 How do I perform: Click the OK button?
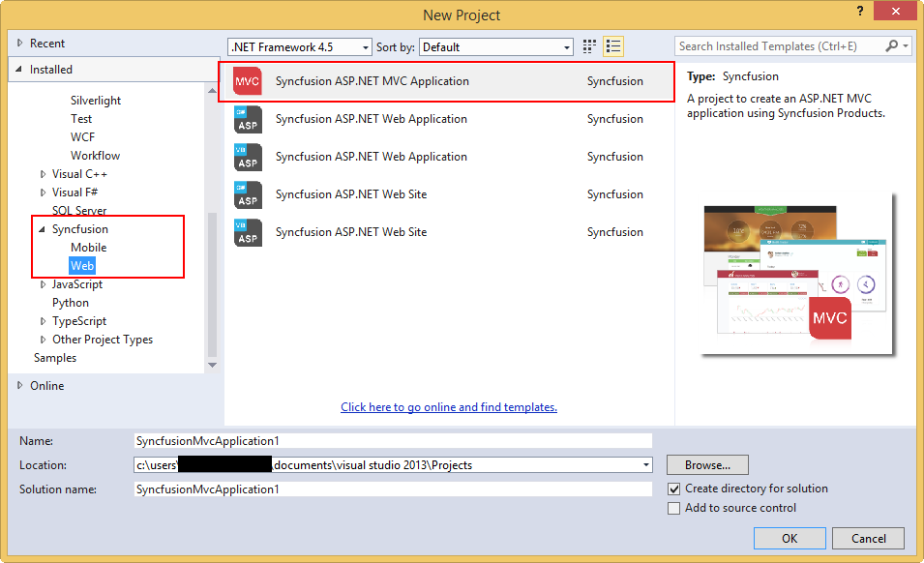pyautogui.click(x=790, y=539)
